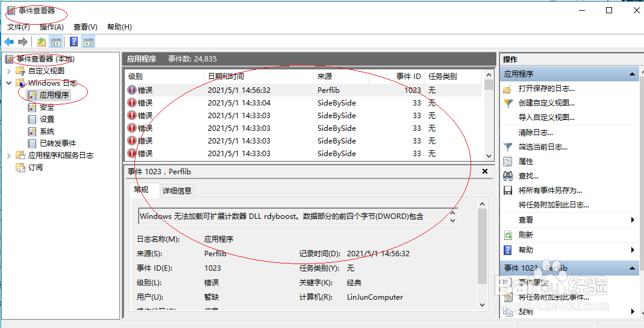Select SideBySide event at 14:33:04

[304, 102]
